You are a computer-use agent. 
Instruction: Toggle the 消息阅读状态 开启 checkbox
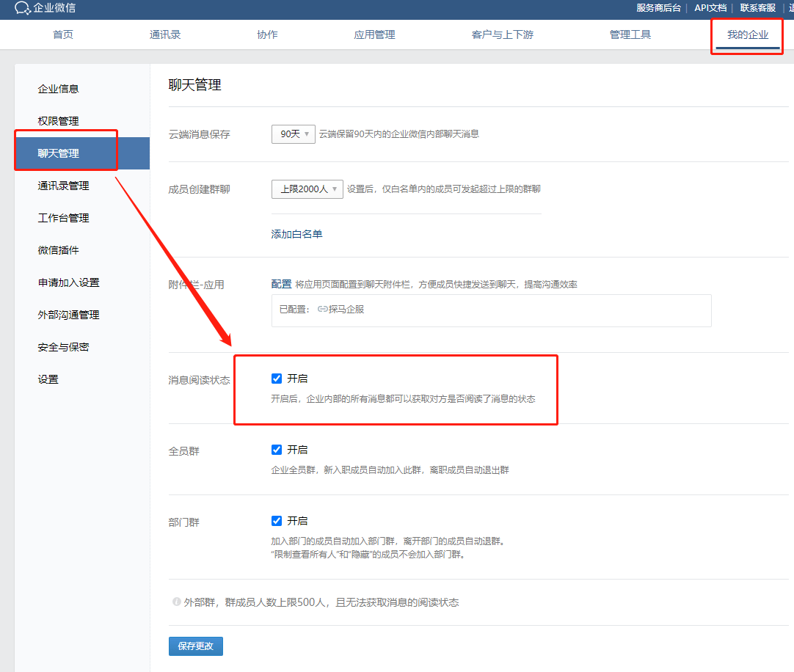[277, 379]
